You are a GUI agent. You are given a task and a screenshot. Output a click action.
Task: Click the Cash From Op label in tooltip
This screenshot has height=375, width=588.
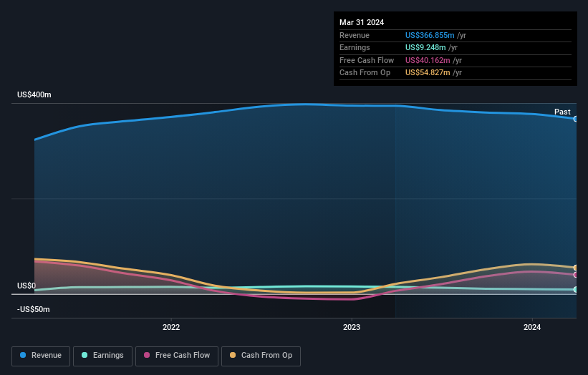[x=365, y=73]
